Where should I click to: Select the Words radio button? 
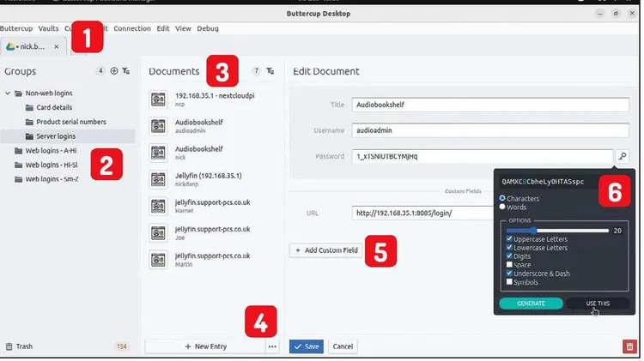[503, 207]
